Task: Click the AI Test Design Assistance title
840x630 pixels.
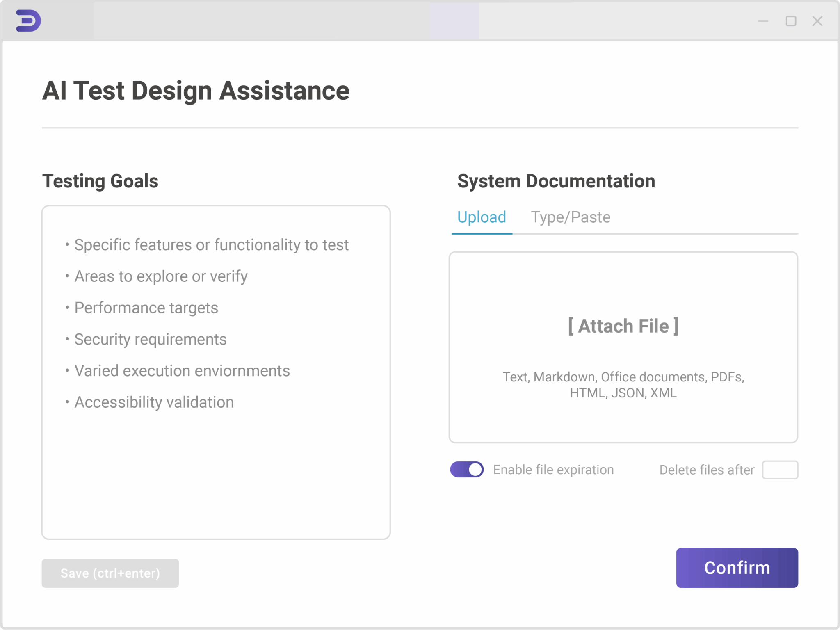Action: (x=196, y=91)
